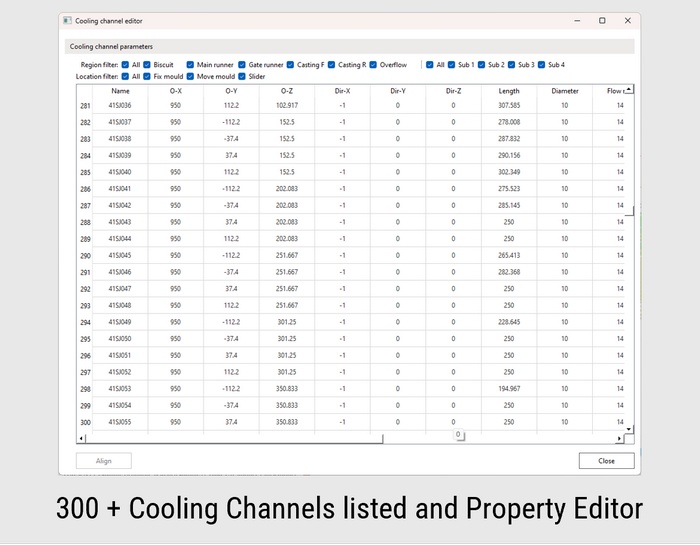Click the Align button
The height and width of the screenshot is (545, 700).
[104, 461]
